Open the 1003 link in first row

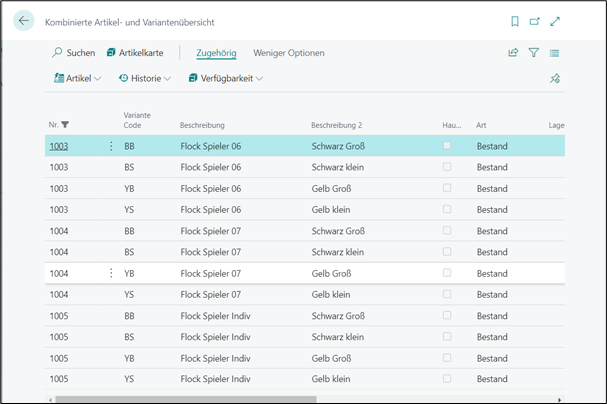(59, 146)
